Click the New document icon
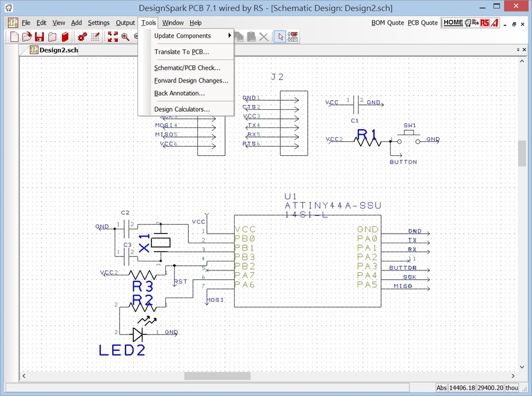 tap(14, 36)
